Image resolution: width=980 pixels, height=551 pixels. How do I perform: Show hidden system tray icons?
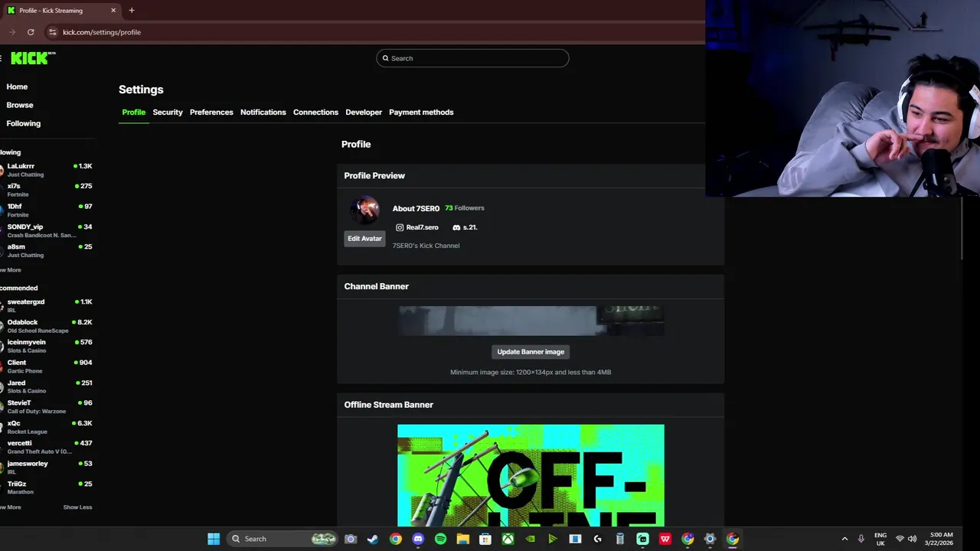(844, 539)
